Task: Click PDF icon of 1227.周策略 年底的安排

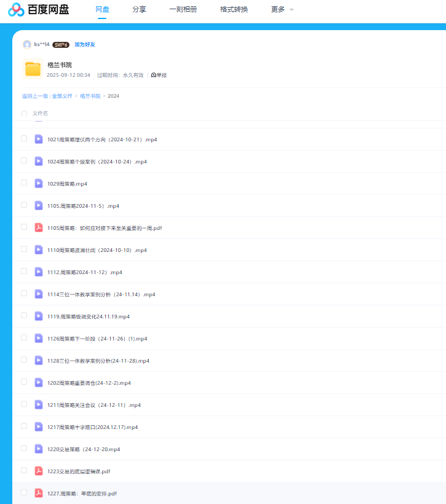Action: (39, 493)
